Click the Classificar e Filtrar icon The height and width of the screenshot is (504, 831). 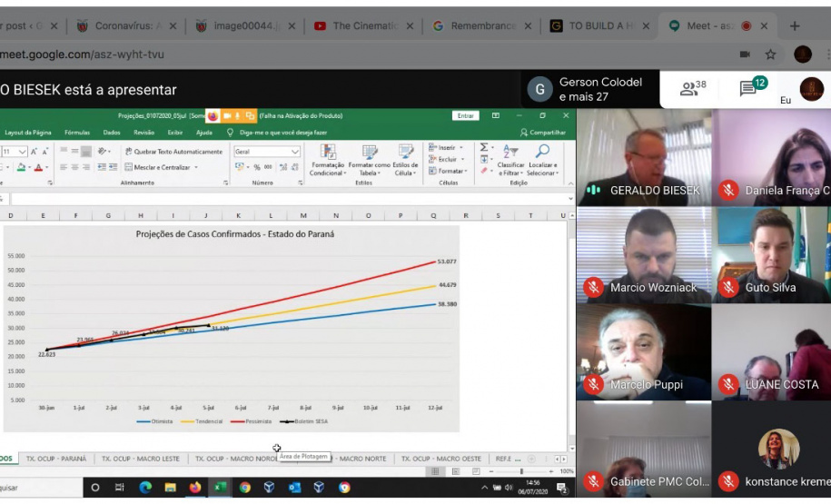point(510,153)
